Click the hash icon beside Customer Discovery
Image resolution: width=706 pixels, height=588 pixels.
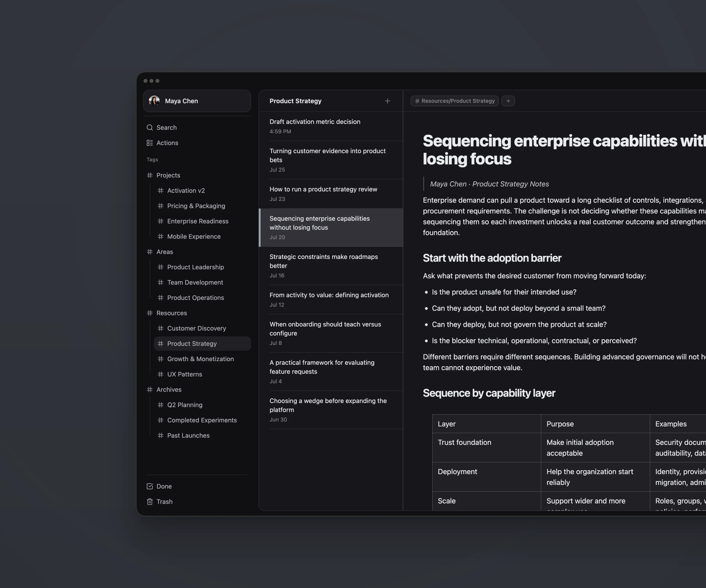(160, 328)
